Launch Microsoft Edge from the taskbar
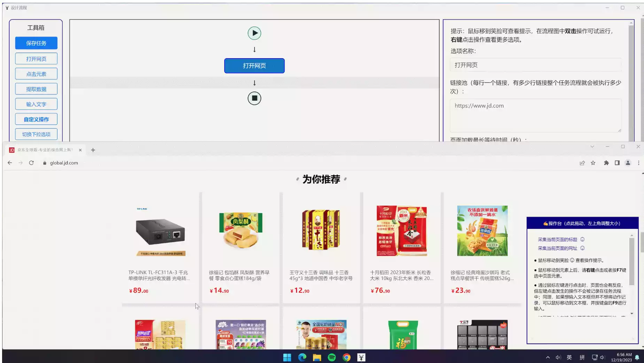 (302, 357)
